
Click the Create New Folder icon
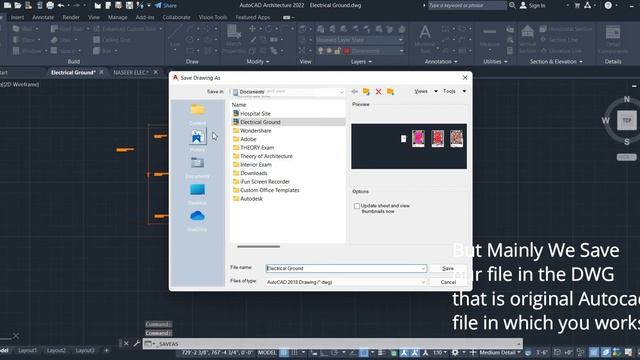click(x=391, y=91)
